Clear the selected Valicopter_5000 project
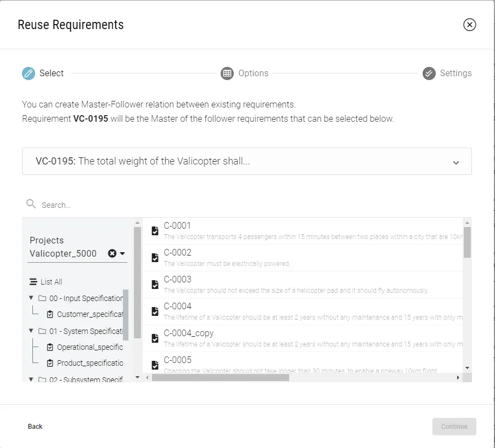Viewport: 495px width, 448px height. point(112,253)
